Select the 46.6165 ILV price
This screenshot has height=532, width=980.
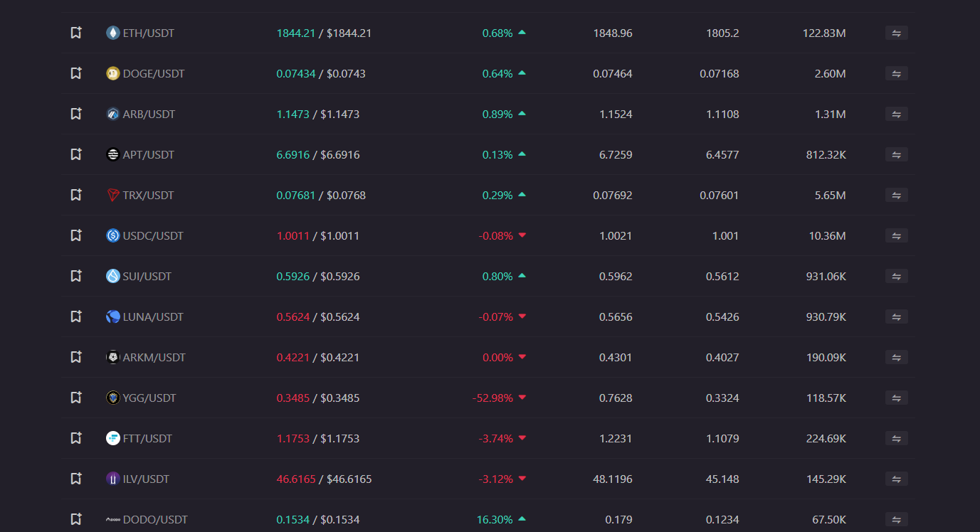296,479
